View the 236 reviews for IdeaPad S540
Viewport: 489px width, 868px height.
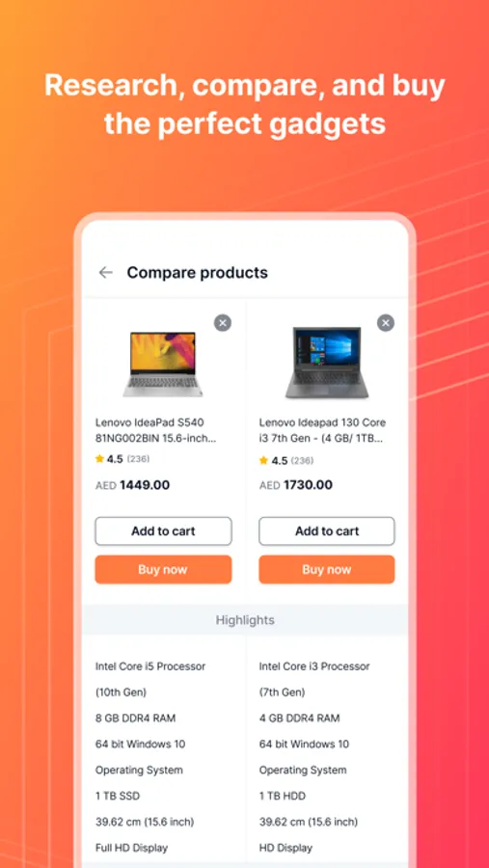pos(139,459)
